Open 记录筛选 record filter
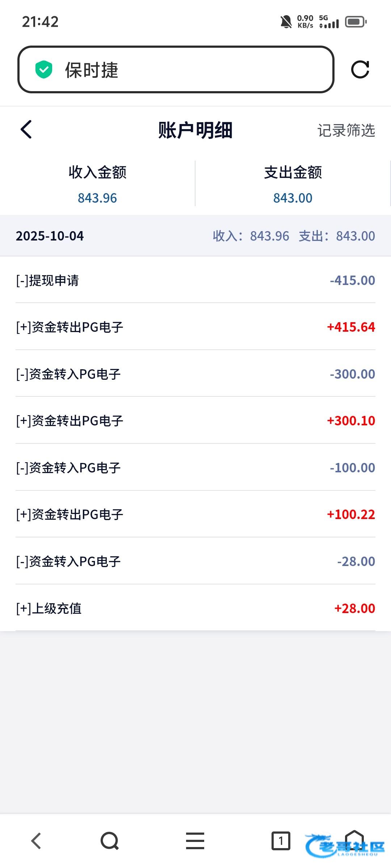 [346, 131]
